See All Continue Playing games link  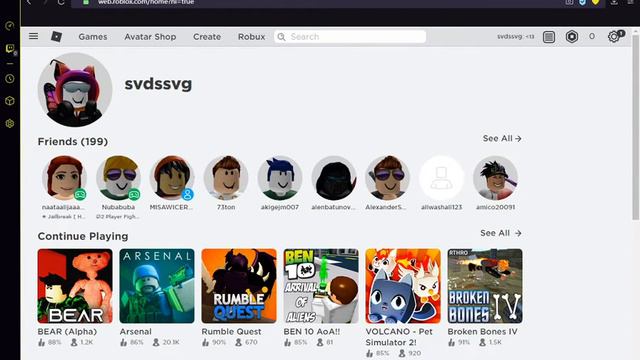click(x=501, y=233)
